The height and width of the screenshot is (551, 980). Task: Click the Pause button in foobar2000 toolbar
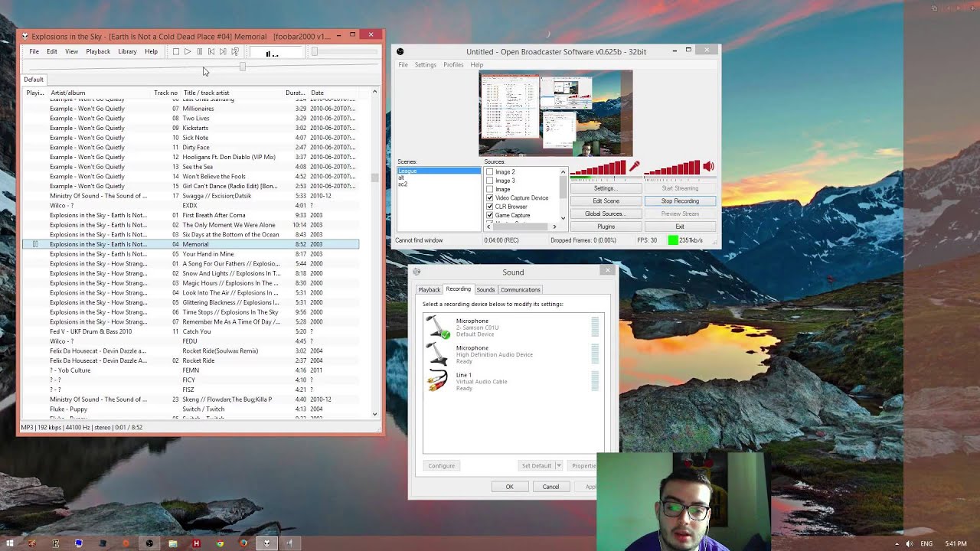[199, 52]
